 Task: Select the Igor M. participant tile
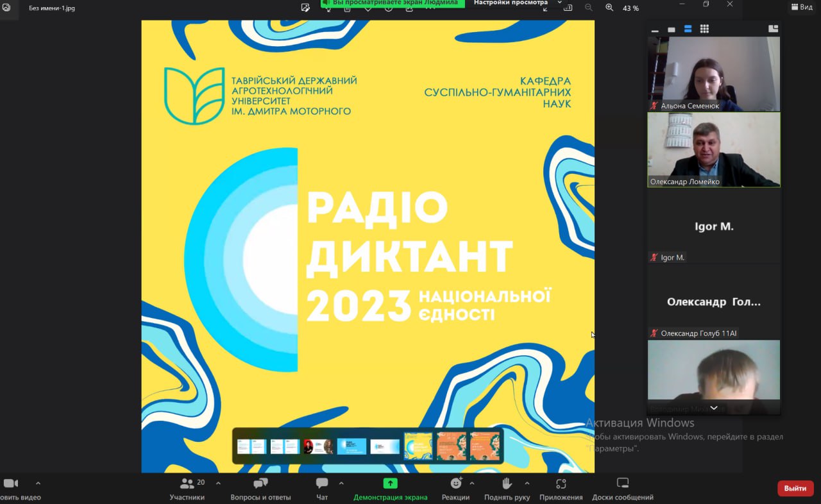(714, 226)
